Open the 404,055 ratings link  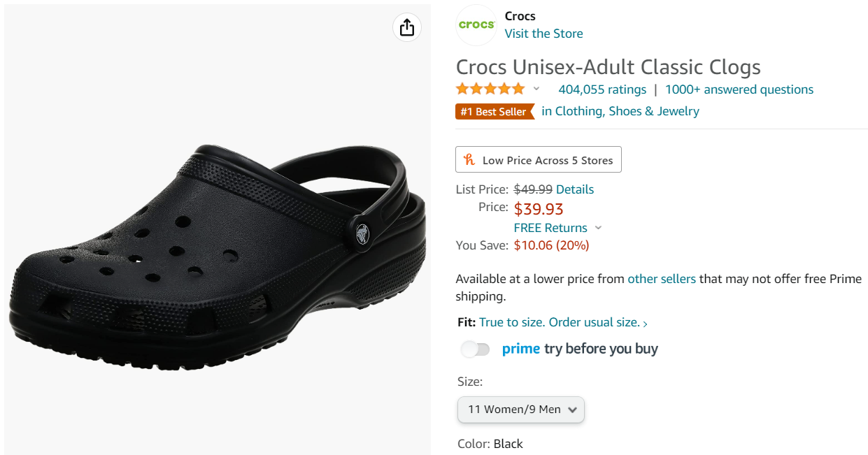[602, 89]
